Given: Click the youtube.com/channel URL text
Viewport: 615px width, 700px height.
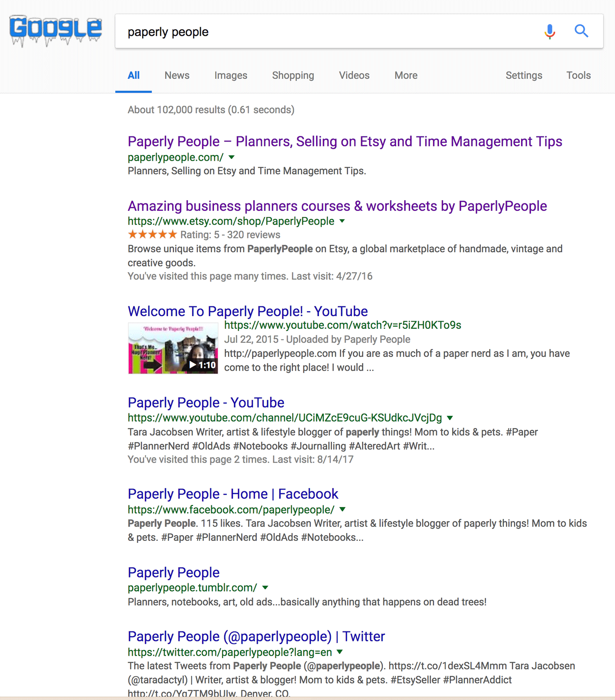Looking at the screenshot, I should coord(285,418).
